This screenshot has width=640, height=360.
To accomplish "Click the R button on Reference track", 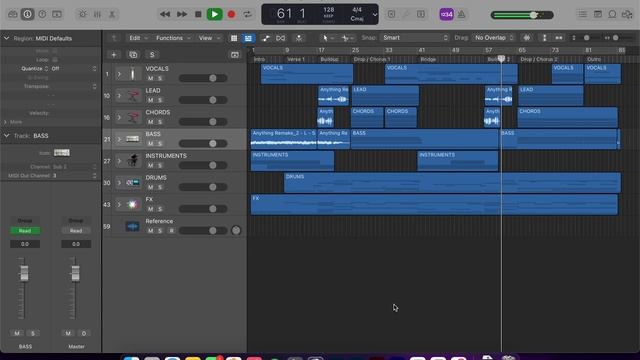I will [x=171, y=231].
